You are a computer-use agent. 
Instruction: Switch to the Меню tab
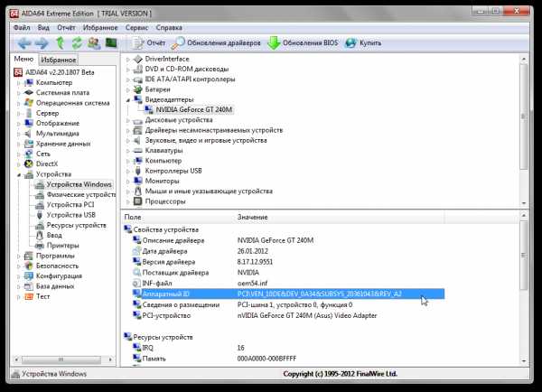[x=23, y=59]
